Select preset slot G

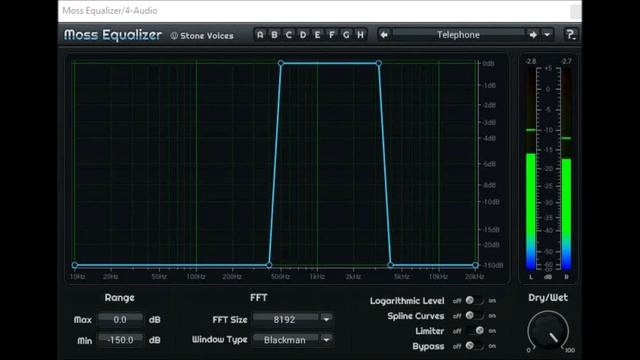click(346, 35)
